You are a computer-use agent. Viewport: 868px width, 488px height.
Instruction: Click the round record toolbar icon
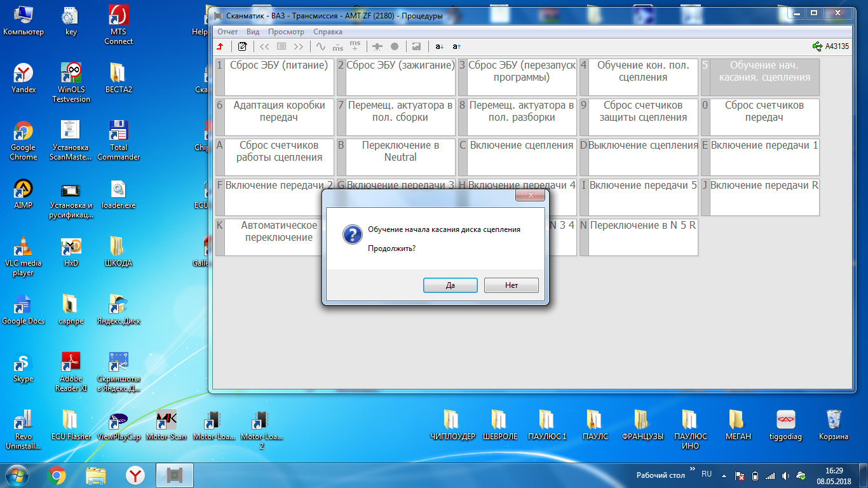coord(395,46)
